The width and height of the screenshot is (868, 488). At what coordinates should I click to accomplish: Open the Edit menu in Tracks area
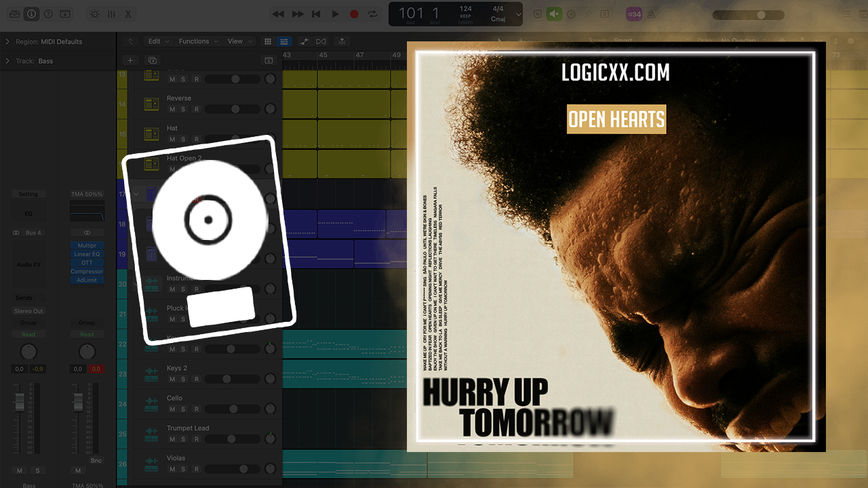coord(159,41)
